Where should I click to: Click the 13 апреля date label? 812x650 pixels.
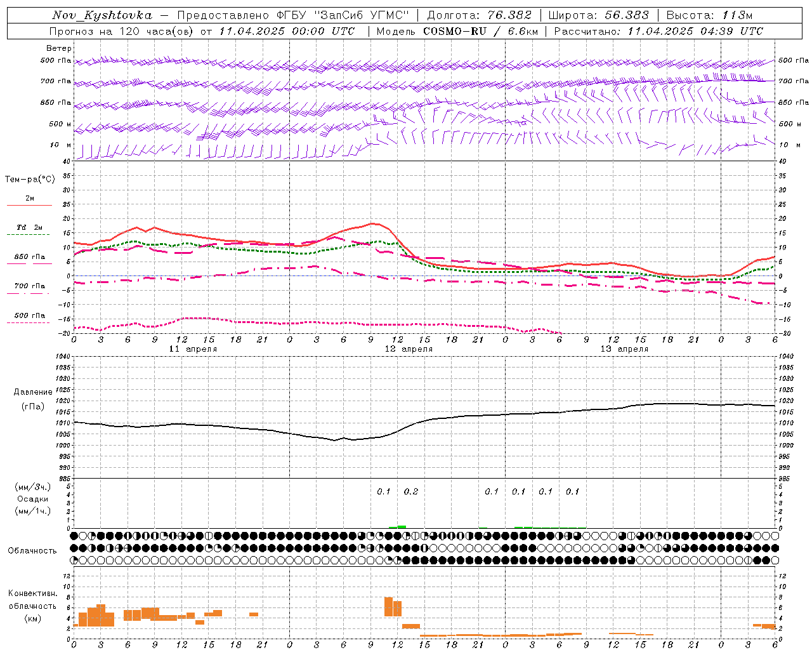point(624,349)
